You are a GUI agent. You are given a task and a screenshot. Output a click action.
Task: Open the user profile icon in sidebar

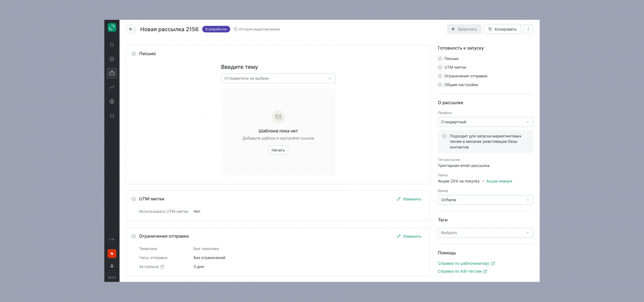pyautogui.click(x=112, y=266)
